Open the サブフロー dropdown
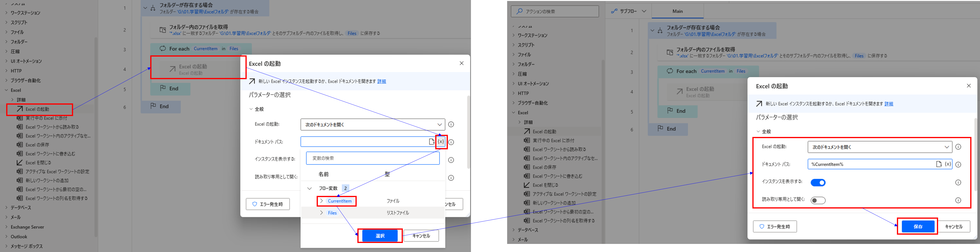 point(629,11)
